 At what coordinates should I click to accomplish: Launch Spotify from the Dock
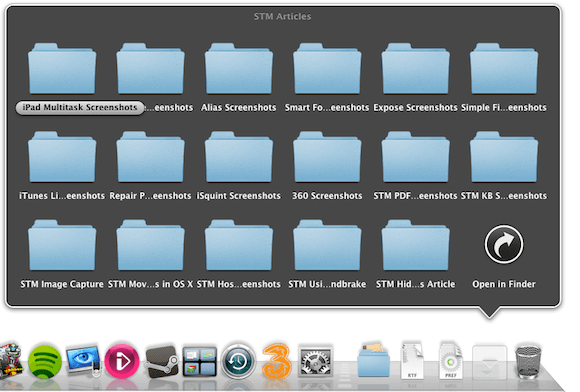[45, 361]
